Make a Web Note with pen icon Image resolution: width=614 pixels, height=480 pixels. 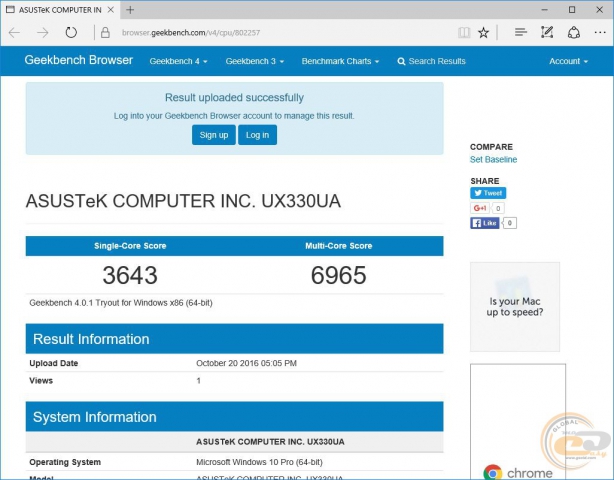(x=547, y=32)
